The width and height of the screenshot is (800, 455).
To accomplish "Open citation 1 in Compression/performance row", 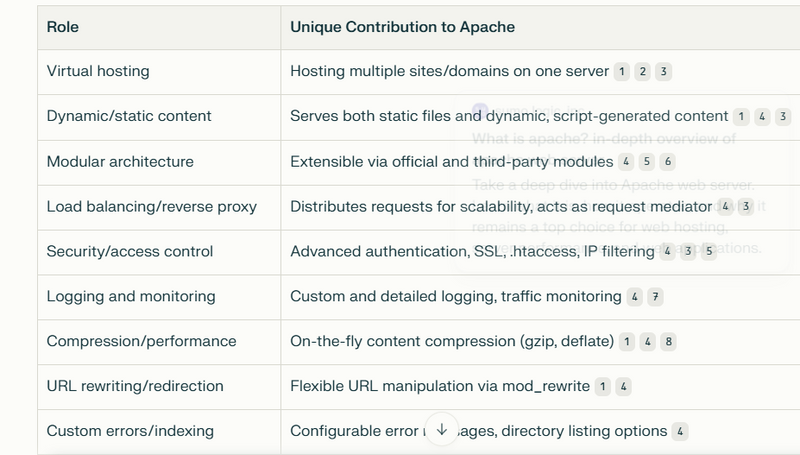I will (627, 342).
